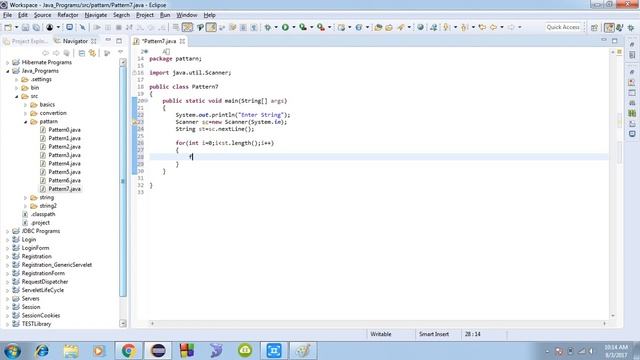Switch to the Project Explorer tab
640x360 pixels.
pyautogui.click(x=25, y=41)
